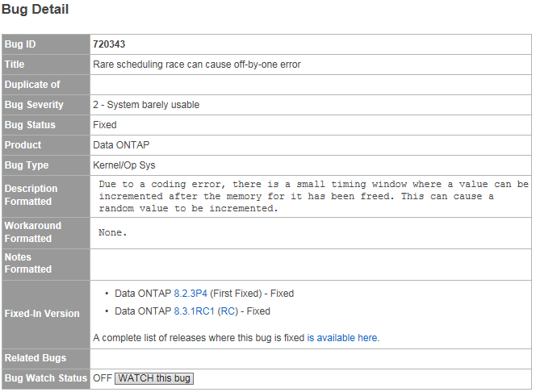Viewport: 536px width, 392px height.
Task: Click the coding error description text
Action: [x=313, y=196]
